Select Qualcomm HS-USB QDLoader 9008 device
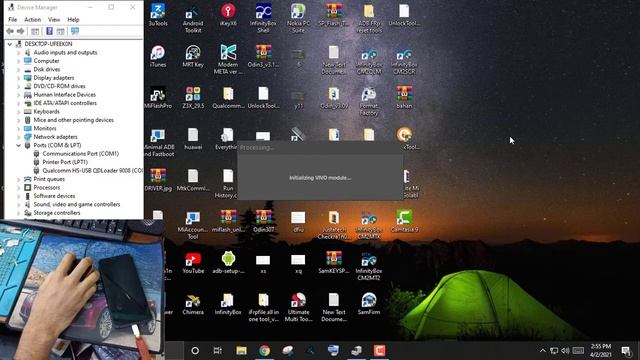Viewport: 640px width, 360px height. click(88, 171)
